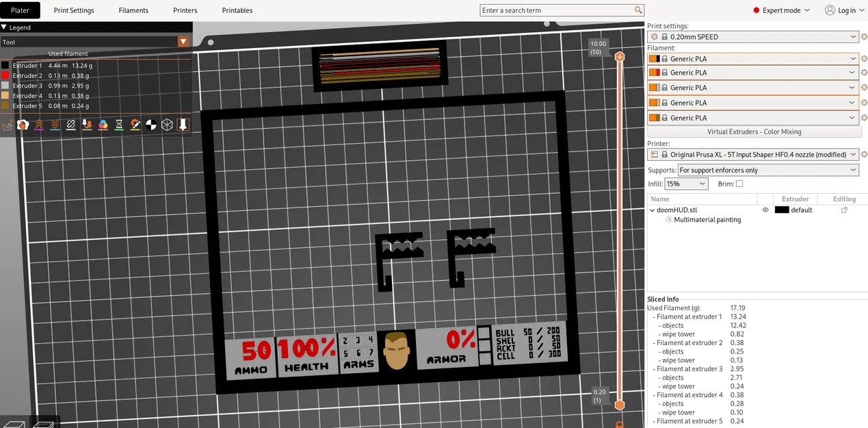Click 'Used Filament (g):' sliced info line

674,308
